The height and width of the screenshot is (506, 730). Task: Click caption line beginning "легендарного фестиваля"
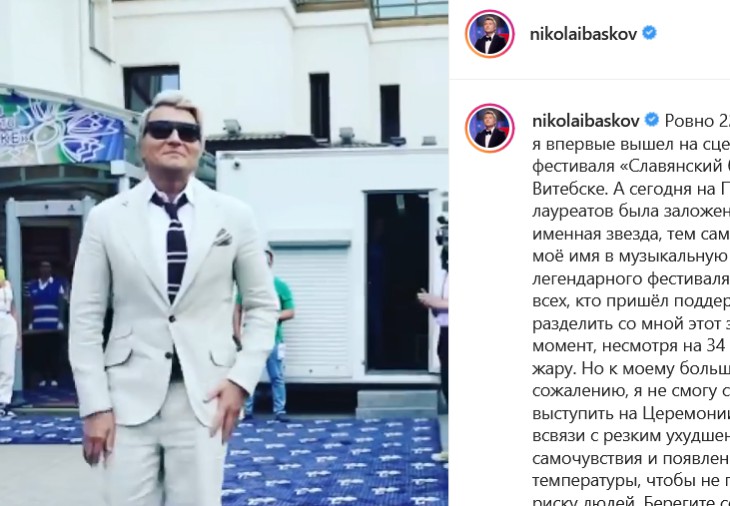631,278
